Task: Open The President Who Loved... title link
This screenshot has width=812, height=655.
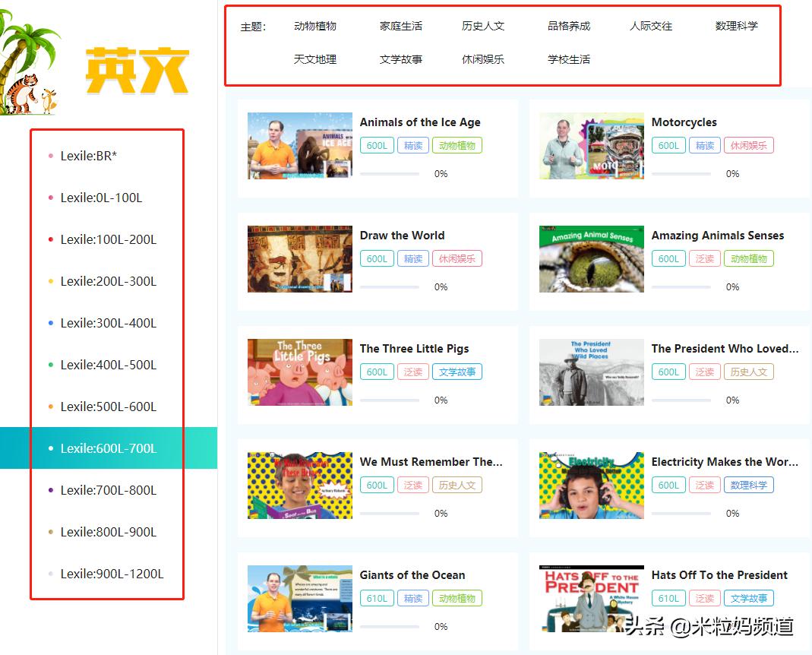Action: click(725, 349)
